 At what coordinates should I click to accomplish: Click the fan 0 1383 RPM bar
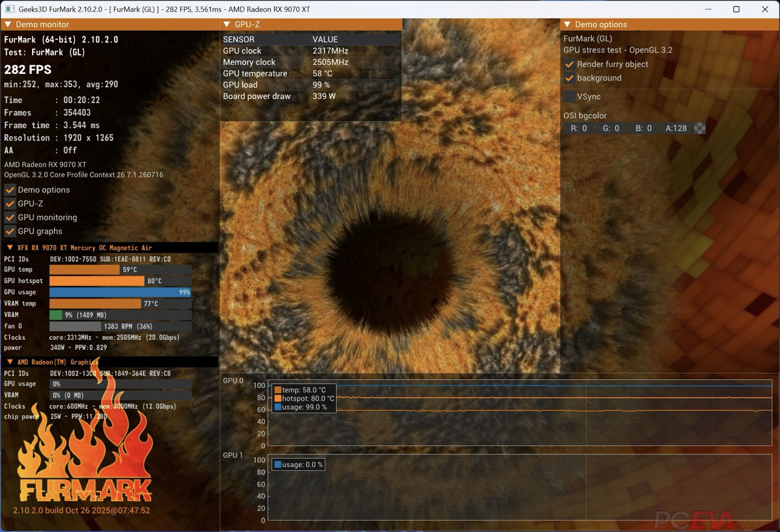point(120,326)
